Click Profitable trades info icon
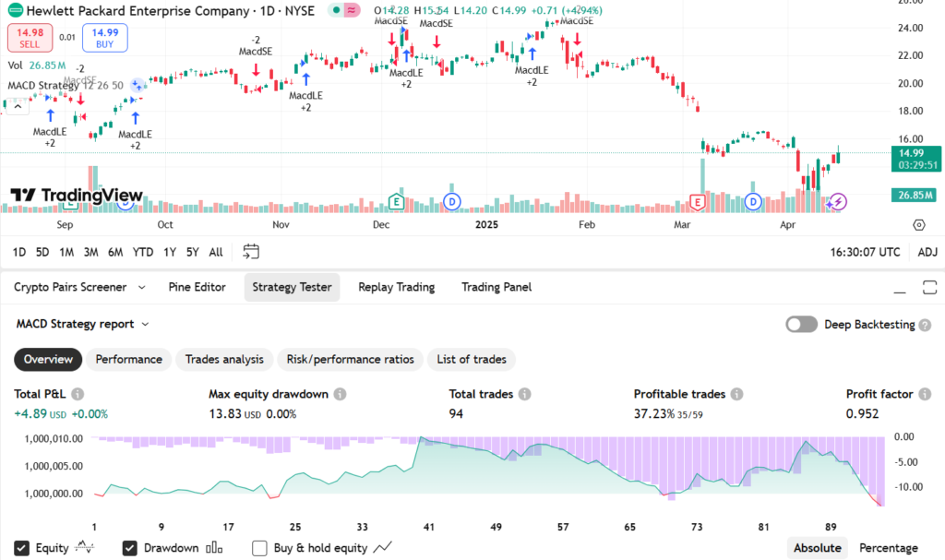 pos(736,394)
